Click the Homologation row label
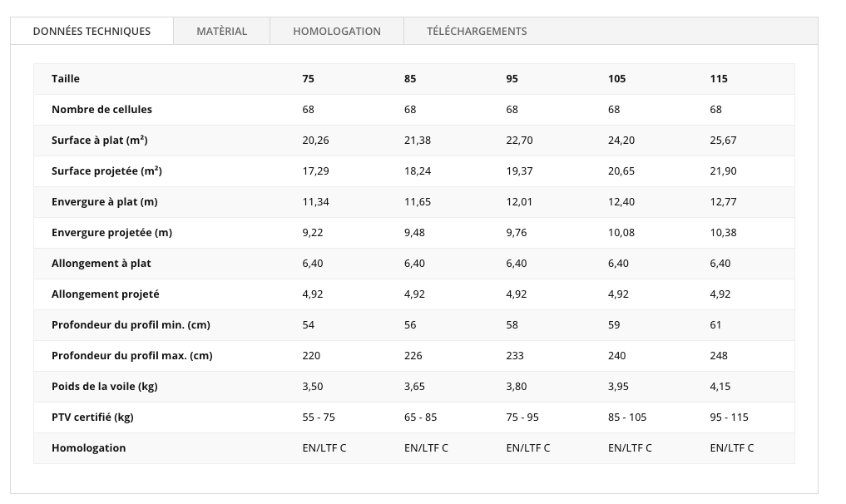This screenshot has height=504, width=846. pos(88,447)
